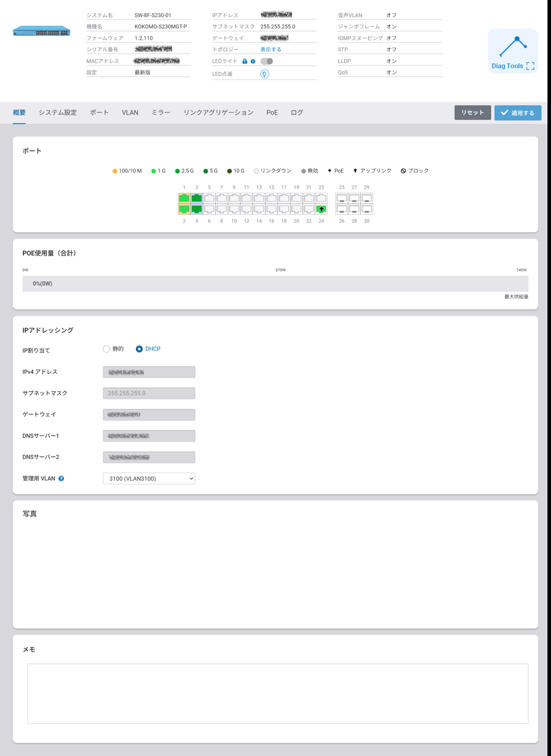The width and height of the screenshot is (551, 756).
Task: Switch to the VLAN tab
Action: click(130, 113)
